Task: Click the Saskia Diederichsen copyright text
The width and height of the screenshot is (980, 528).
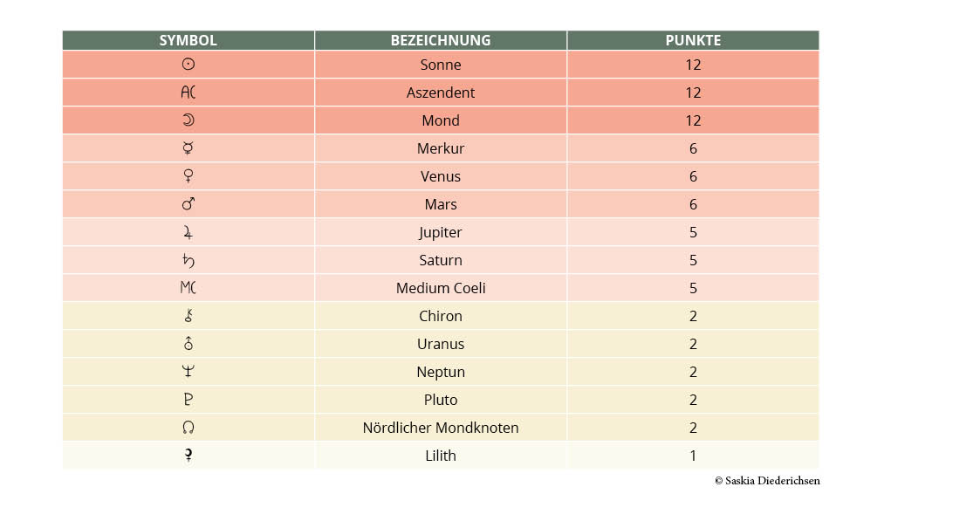Action: coord(767,481)
